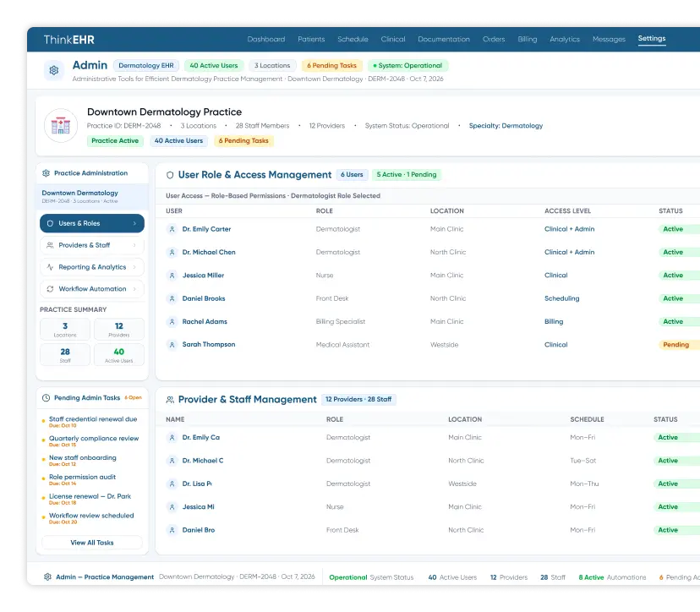Click the 5 Active · 1 Pending badge

tap(407, 174)
